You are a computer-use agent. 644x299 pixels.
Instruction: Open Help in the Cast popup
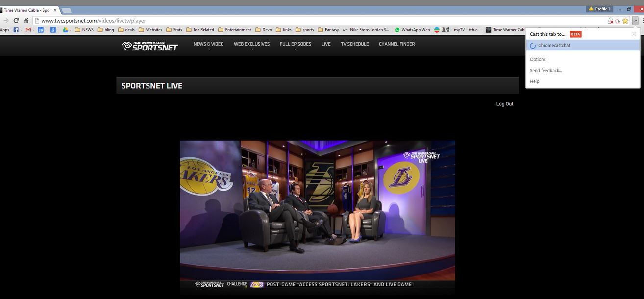[x=534, y=81]
